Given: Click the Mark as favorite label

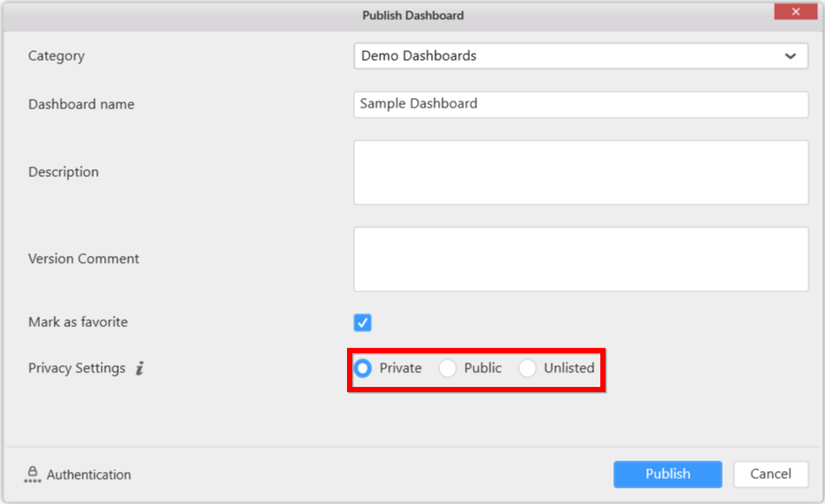Looking at the screenshot, I should (x=77, y=322).
